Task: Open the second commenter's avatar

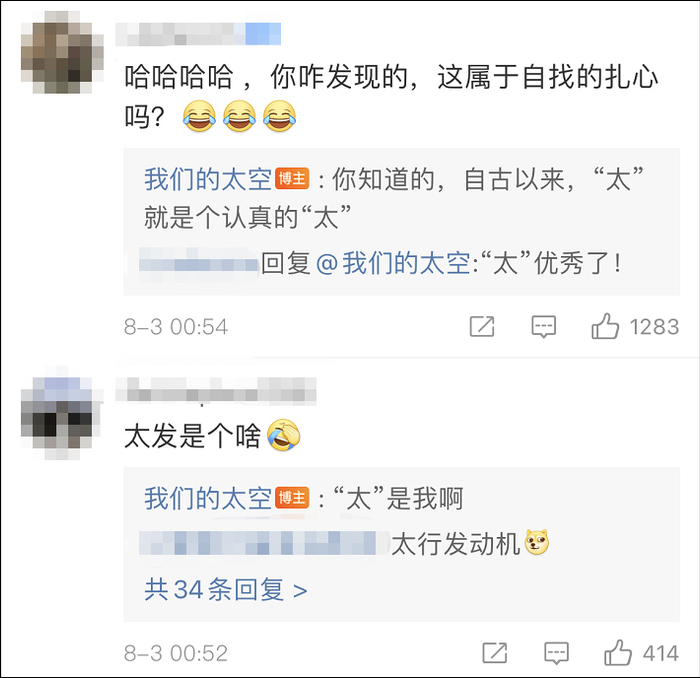Action: (62, 413)
